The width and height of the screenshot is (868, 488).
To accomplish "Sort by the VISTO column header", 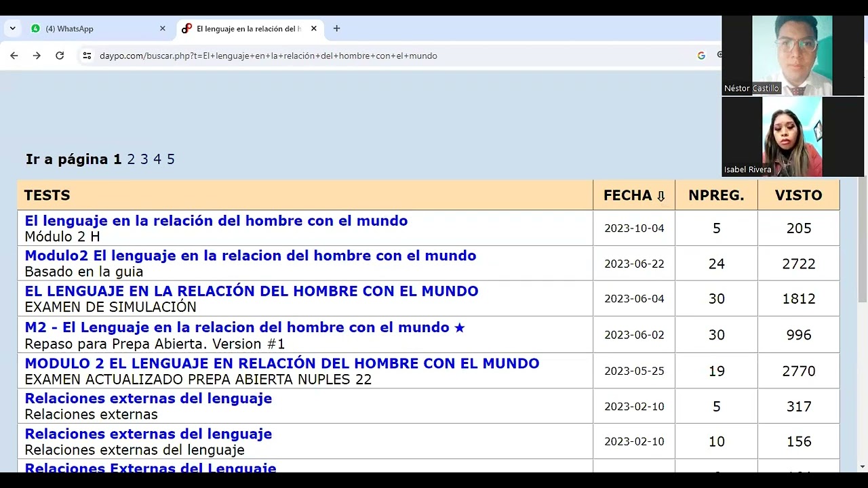I will pyautogui.click(x=798, y=195).
